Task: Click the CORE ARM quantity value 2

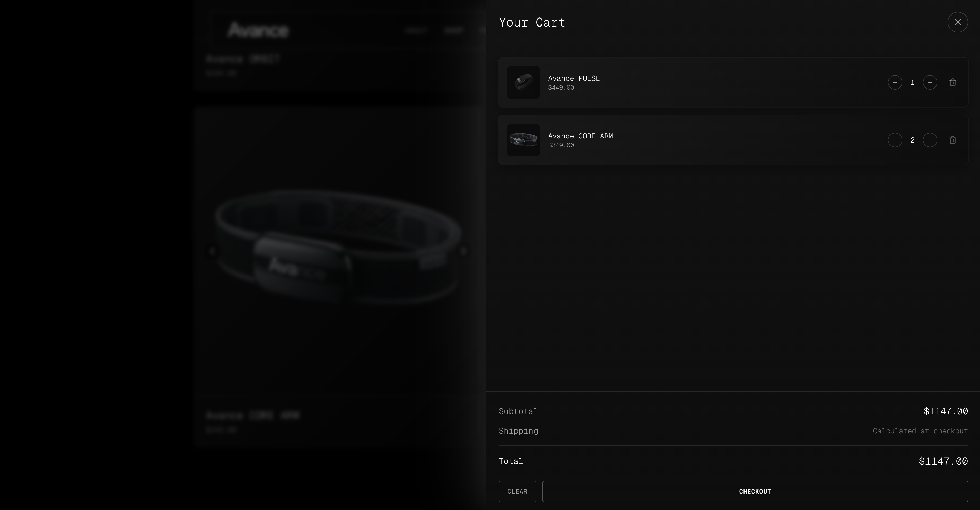Action: pos(912,140)
